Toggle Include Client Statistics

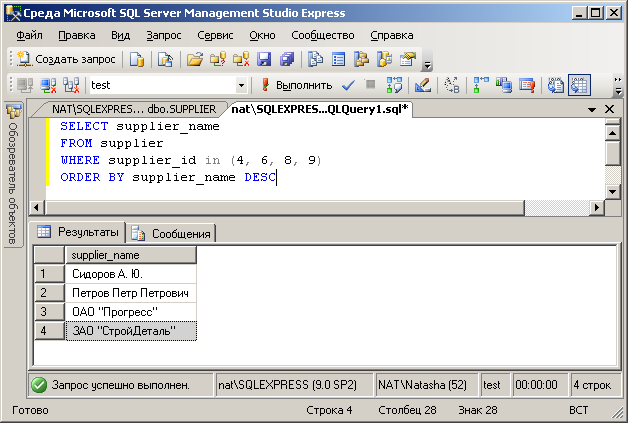pyautogui.click(x=504, y=85)
